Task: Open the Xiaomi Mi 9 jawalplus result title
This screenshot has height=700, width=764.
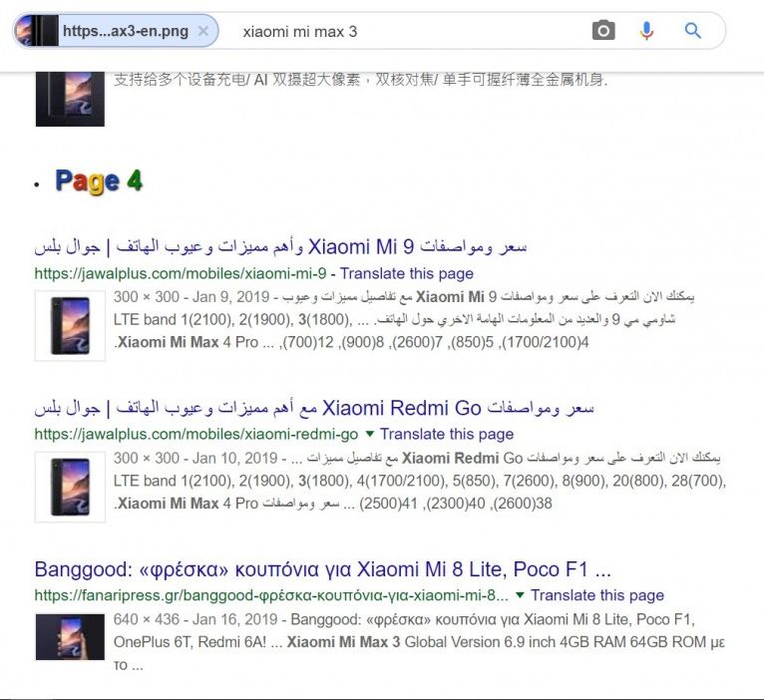Action: click(280, 246)
